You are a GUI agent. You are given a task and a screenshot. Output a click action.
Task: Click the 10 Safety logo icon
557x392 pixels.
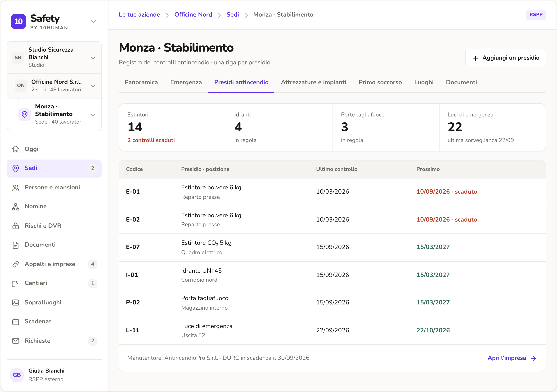pos(18,21)
